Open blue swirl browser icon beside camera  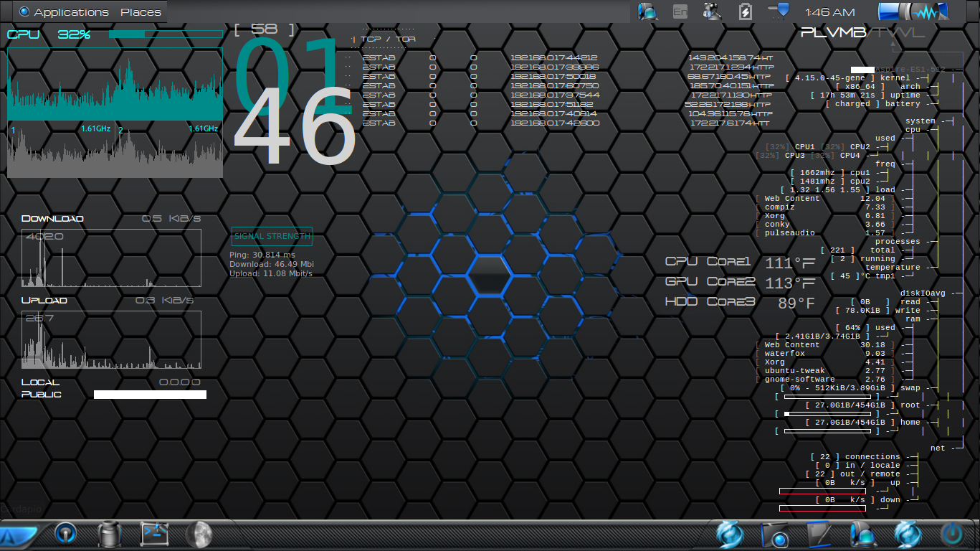pyautogui.click(x=730, y=535)
